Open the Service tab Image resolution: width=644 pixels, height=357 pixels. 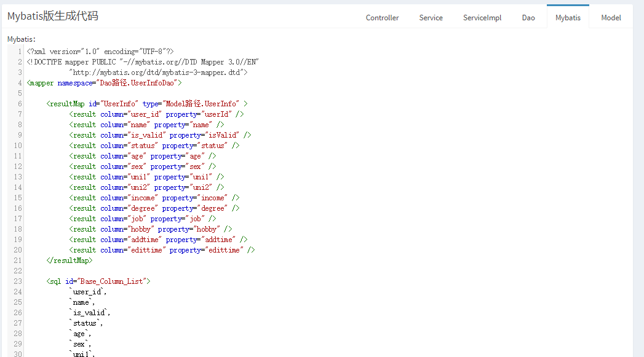tap(431, 18)
